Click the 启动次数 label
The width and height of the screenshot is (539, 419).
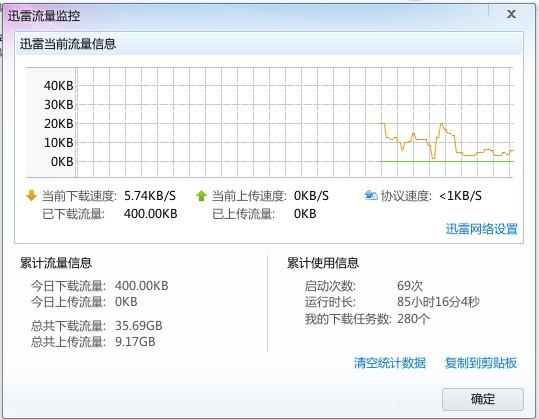coord(330,286)
